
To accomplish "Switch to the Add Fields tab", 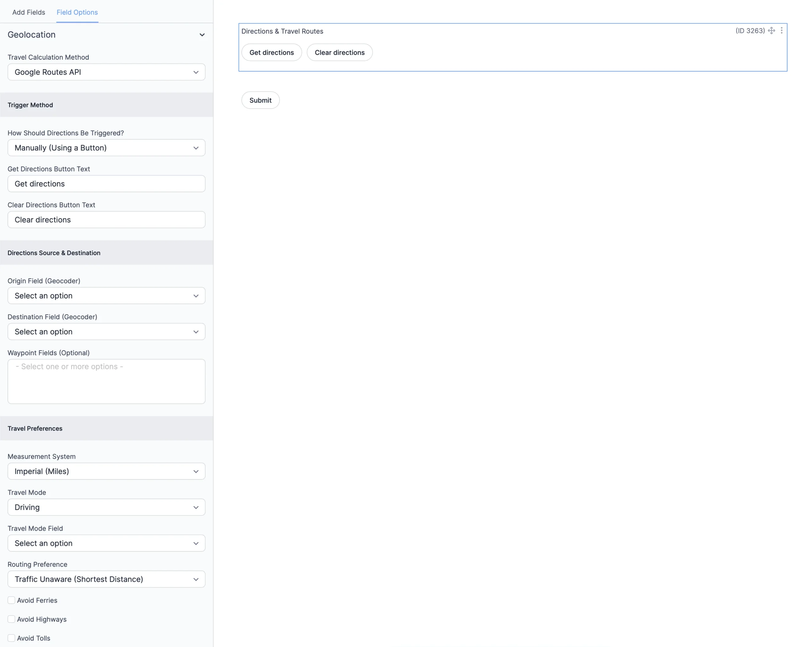I will tap(29, 12).
